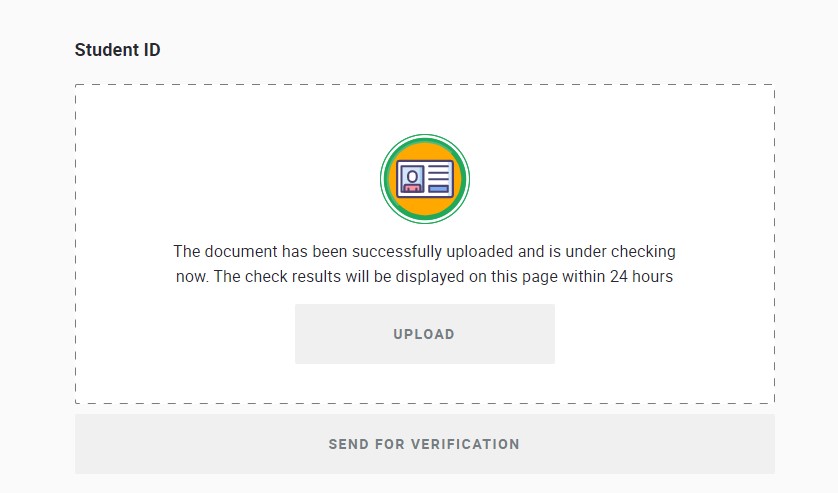Click the text lines on the ID card icon
Screen dimensions: 838x493
coord(438,174)
